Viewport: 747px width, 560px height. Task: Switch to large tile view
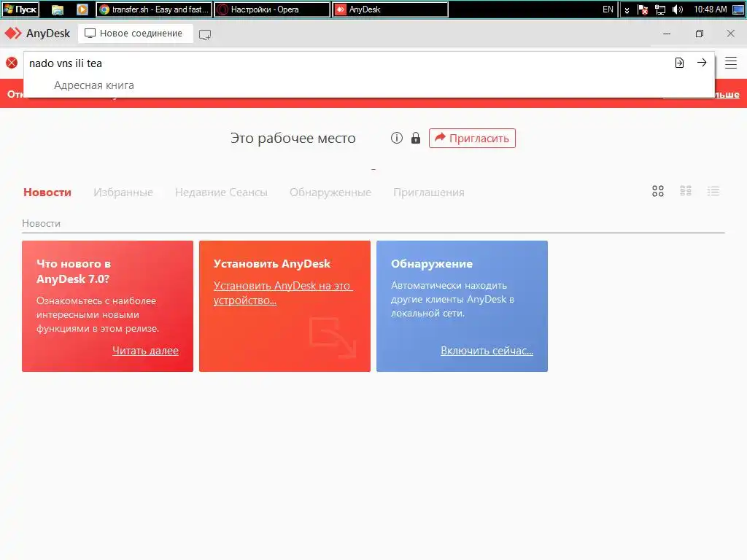(x=658, y=191)
